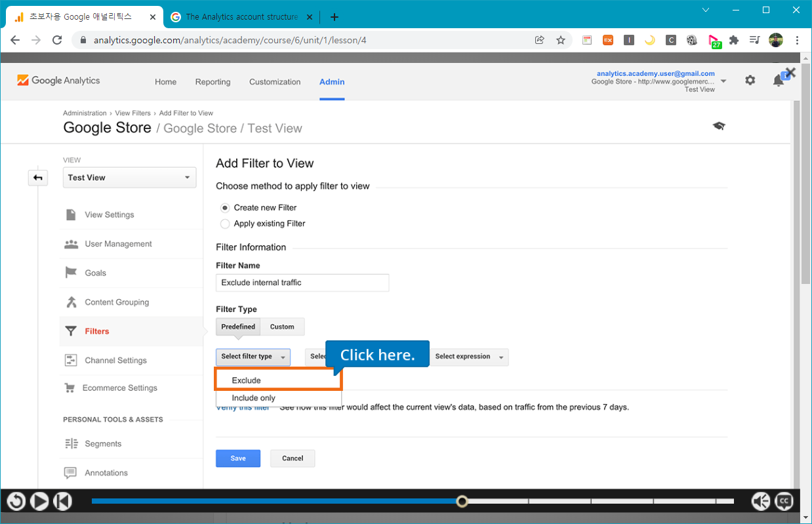Select the Create new Filter radio button
Screen dimensions: 812x524
pyautogui.click(x=225, y=208)
